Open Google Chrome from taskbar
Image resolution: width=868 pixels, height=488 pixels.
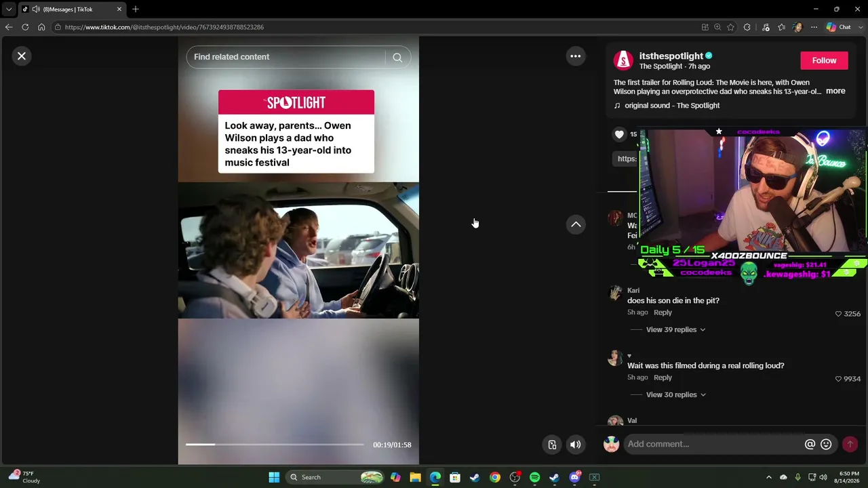pos(495,477)
